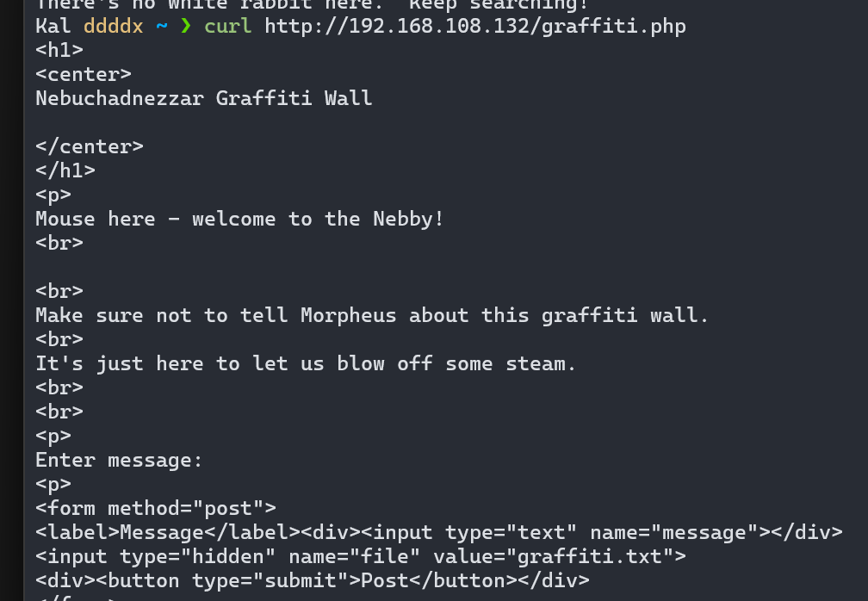Click the opening <h1> tag line
The width and height of the screenshot is (868, 601).
pyautogui.click(x=59, y=50)
